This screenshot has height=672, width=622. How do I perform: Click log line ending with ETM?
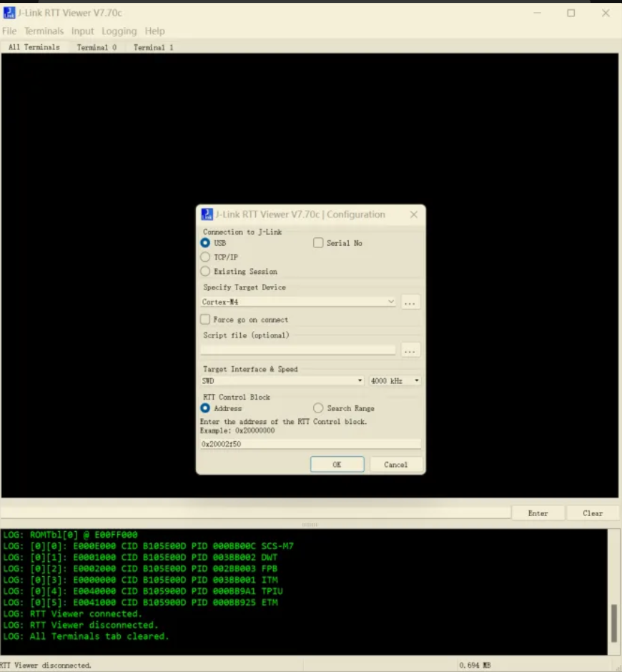click(x=140, y=602)
